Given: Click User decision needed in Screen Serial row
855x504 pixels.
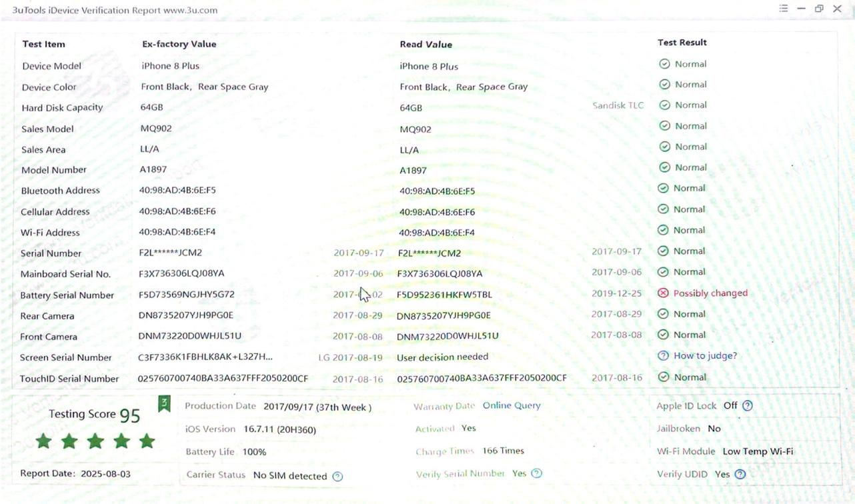Looking at the screenshot, I should tap(443, 357).
